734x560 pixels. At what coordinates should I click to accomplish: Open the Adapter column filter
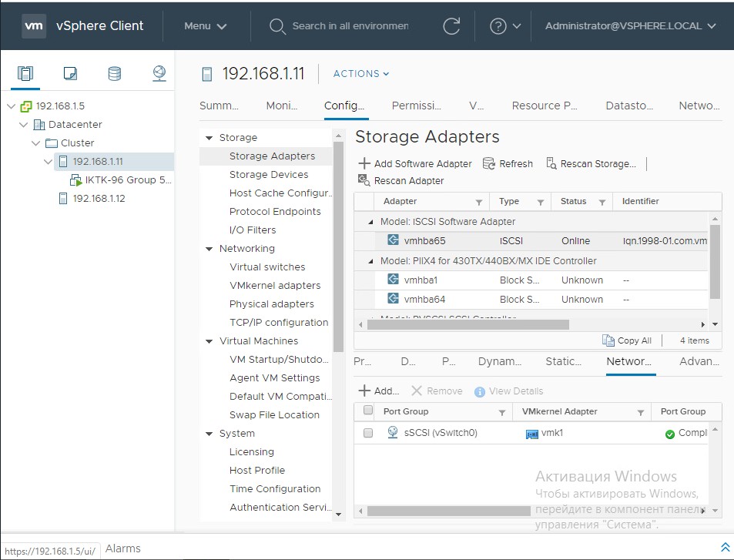point(479,203)
